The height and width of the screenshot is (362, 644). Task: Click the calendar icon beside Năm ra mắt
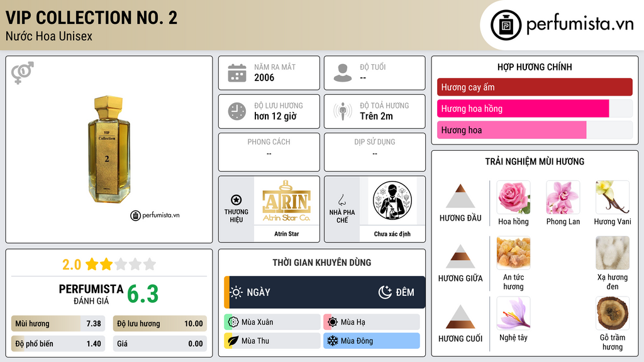[237, 73]
